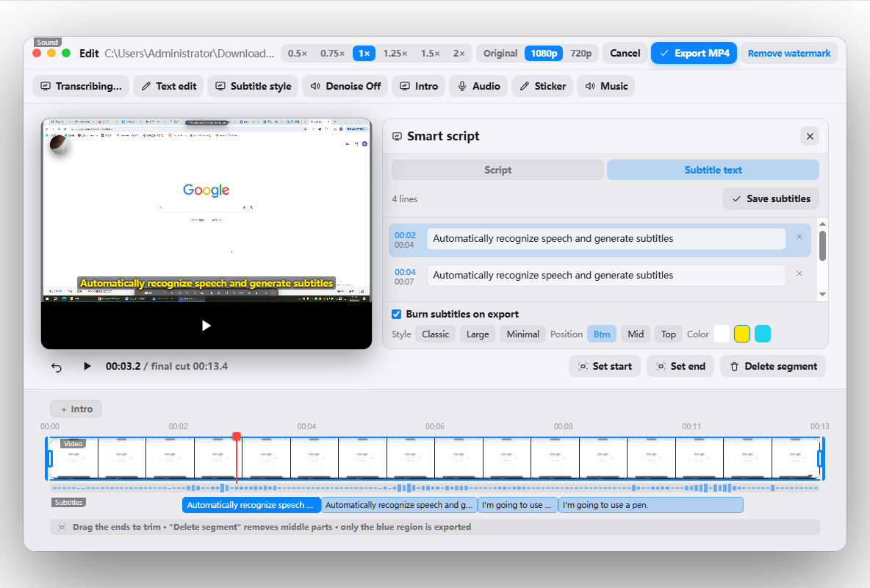Switch to the Script tab

pos(497,170)
